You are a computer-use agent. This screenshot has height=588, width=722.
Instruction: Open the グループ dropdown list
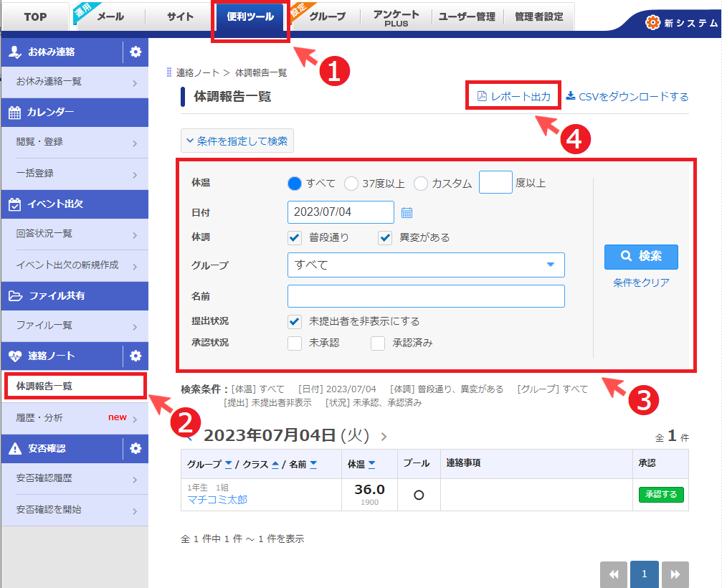click(x=426, y=265)
